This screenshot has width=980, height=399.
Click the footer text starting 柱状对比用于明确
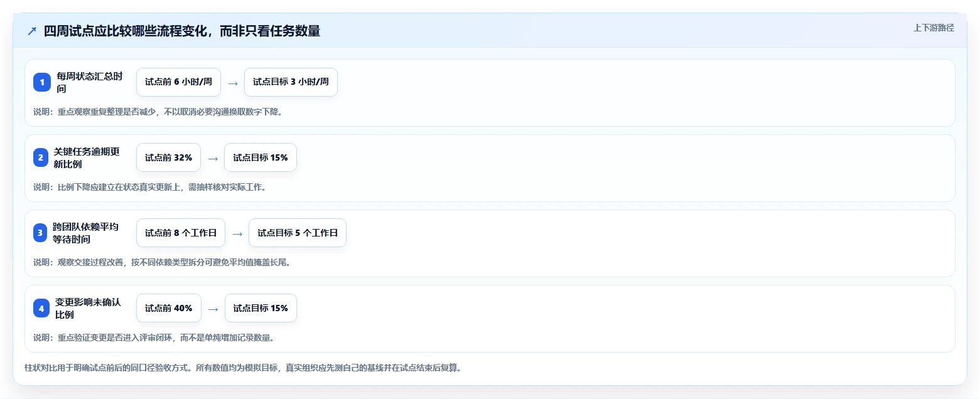pyautogui.click(x=243, y=368)
